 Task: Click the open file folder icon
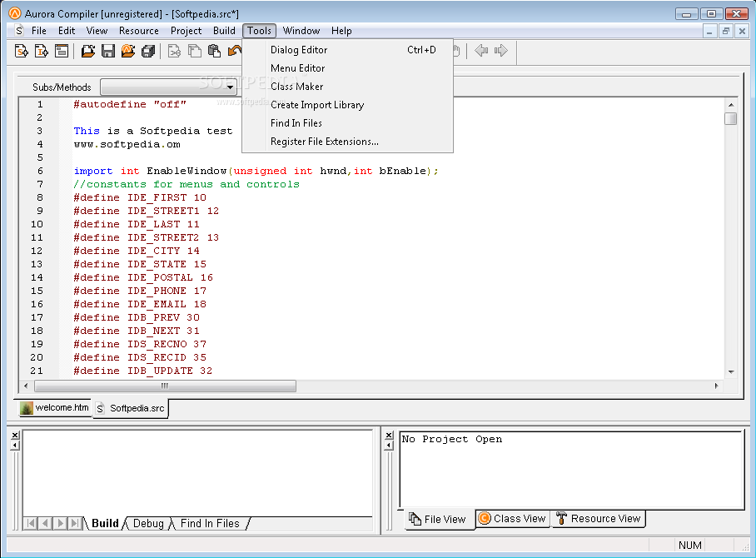[87, 51]
